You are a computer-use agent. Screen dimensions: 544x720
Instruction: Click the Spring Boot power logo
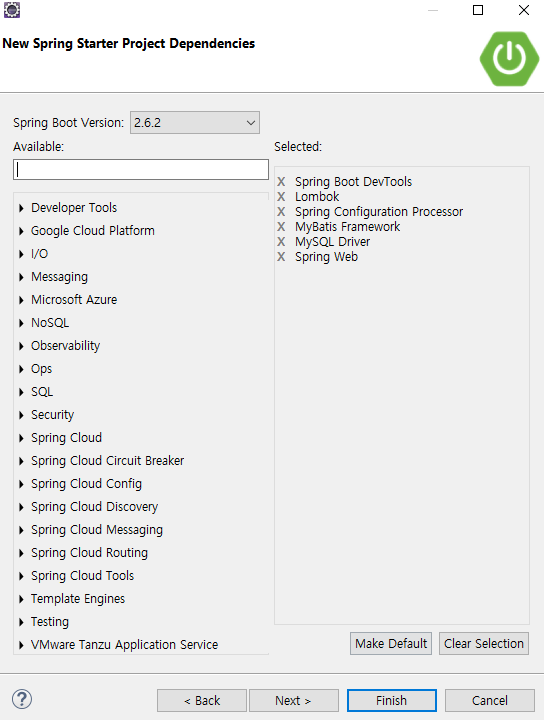pyautogui.click(x=509, y=59)
